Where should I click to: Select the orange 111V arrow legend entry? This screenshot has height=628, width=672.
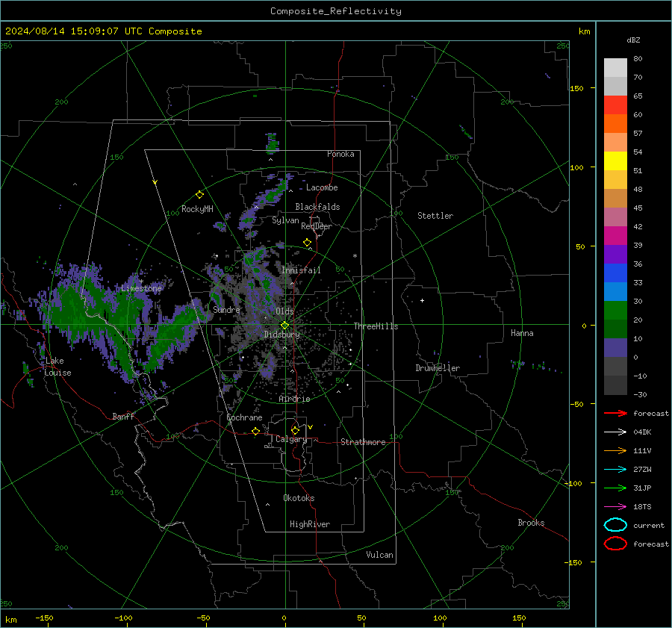(x=615, y=450)
